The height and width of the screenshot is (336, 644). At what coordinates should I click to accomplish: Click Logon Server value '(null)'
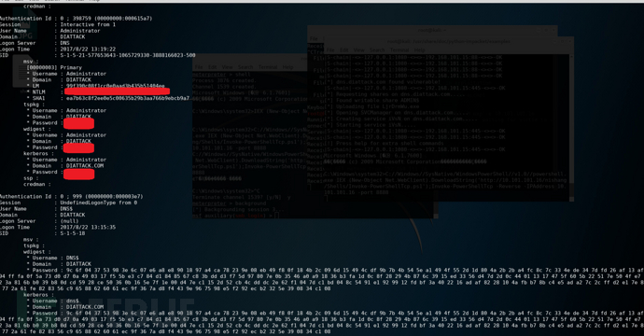pyautogui.click(x=68, y=221)
